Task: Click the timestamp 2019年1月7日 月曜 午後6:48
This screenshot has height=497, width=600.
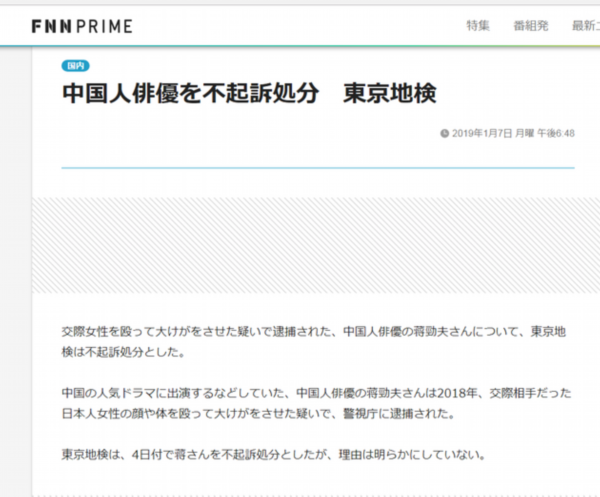Action: click(513, 134)
